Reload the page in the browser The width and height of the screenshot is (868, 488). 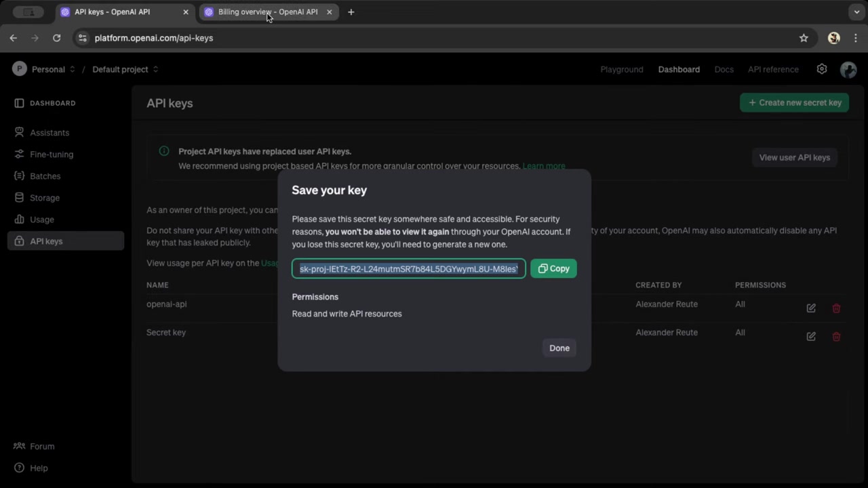click(57, 38)
